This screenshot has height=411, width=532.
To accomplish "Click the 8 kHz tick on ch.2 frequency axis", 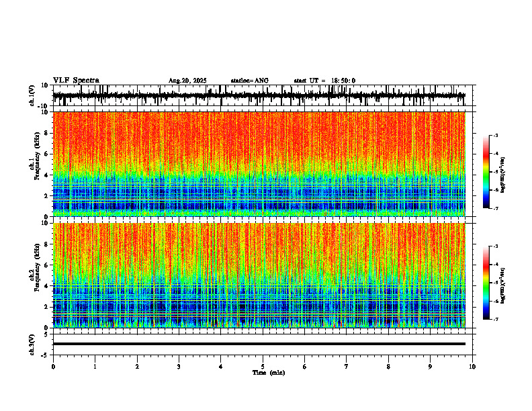I will click(x=46, y=244).
